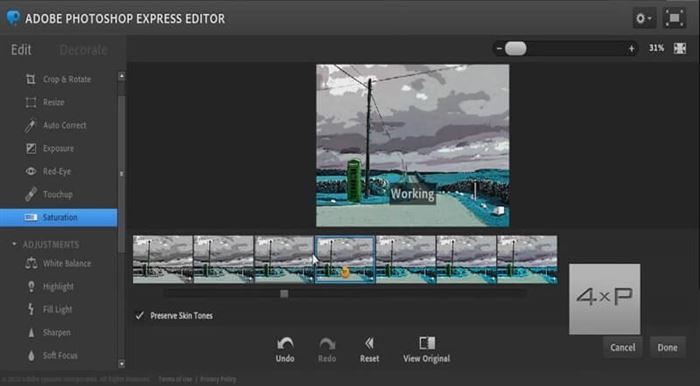This screenshot has width=700, height=386.
Task: Choose the Soft Focus droplet icon
Action: pyautogui.click(x=31, y=356)
